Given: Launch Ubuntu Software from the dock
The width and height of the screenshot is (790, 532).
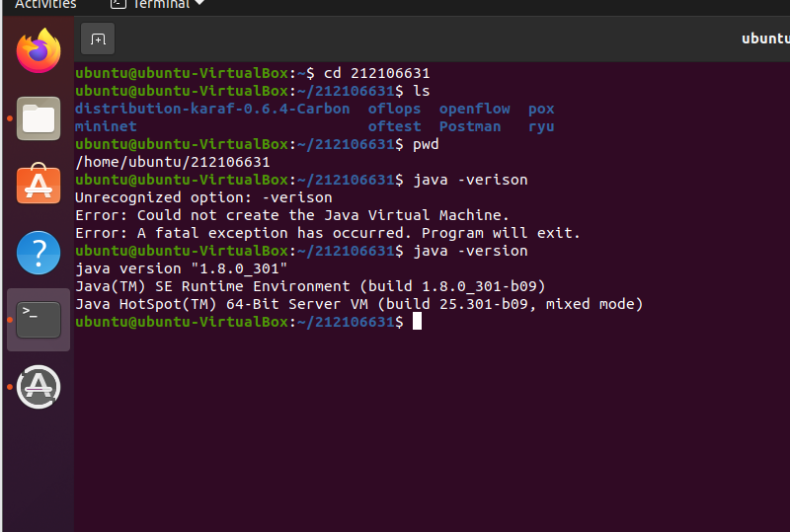Looking at the screenshot, I should [39, 184].
